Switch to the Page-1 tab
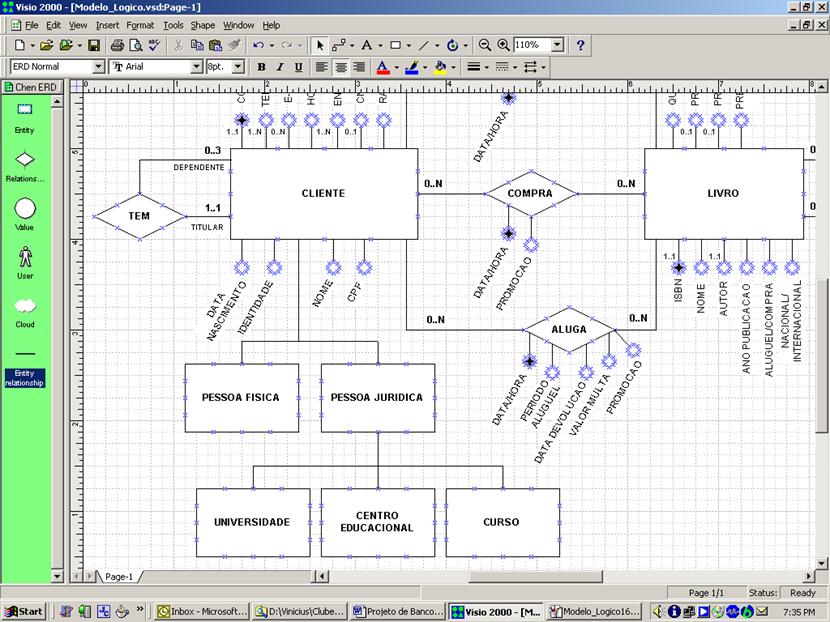 pos(120,577)
